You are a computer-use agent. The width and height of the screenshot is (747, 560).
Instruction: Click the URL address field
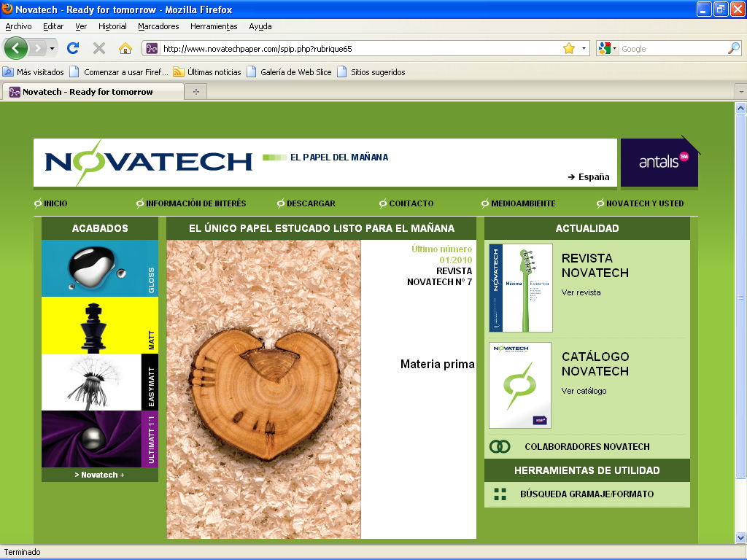[360, 49]
